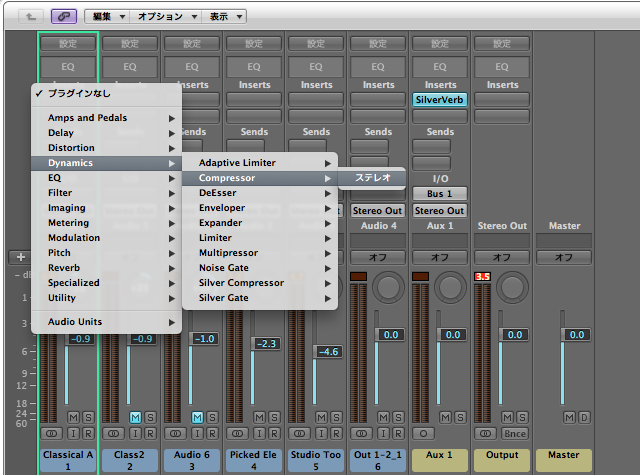The width and height of the screenshot is (640, 475).
Task: Mute the Studio Too channel
Action: pos(322,417)
